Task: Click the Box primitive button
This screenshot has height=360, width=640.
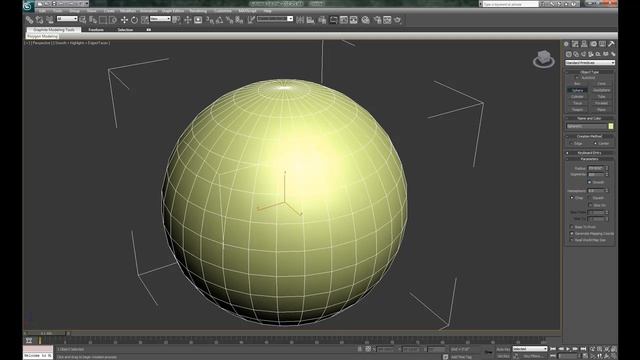Action: (x=577, y=84)
